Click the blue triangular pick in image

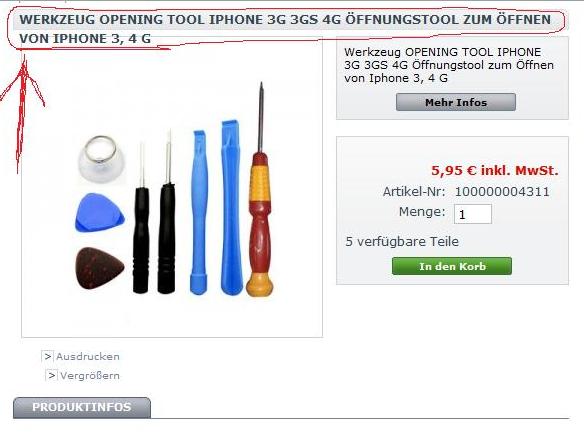pos(99,212)
